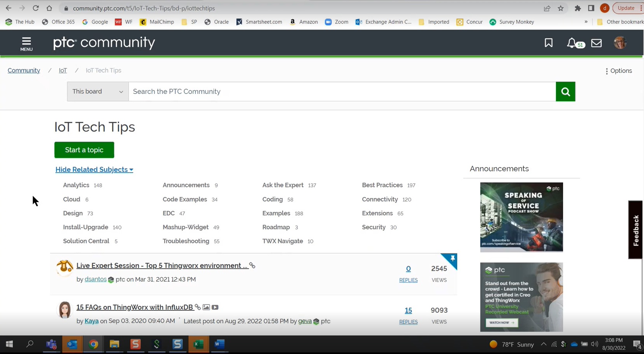Screen dimensions: 644x354
Task: Open the messages envelope icon
Action: (x=597, y=43)
